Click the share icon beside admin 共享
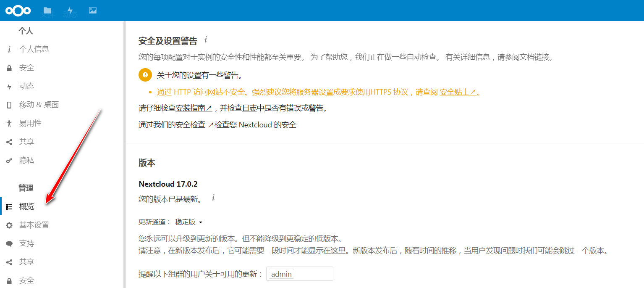The image size is (644, 288). [9, 262]
